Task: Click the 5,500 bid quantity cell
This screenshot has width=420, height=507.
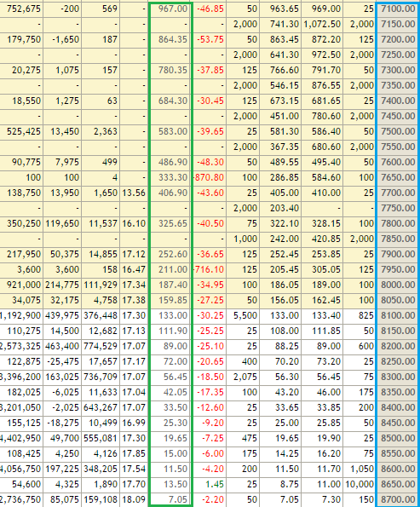Action: 243,316
